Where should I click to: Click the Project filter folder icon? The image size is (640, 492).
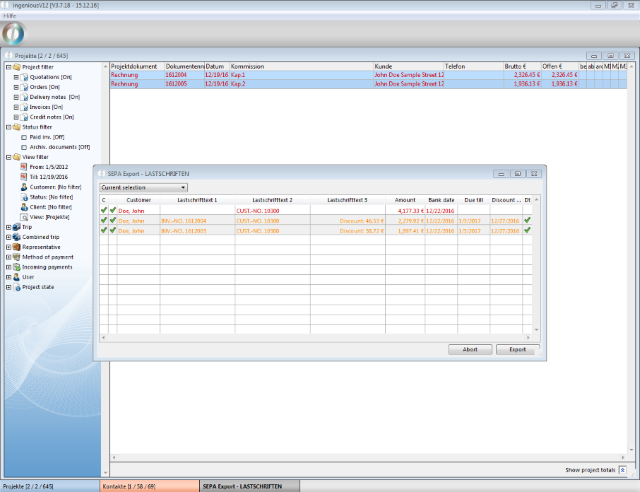coord(17,67)
